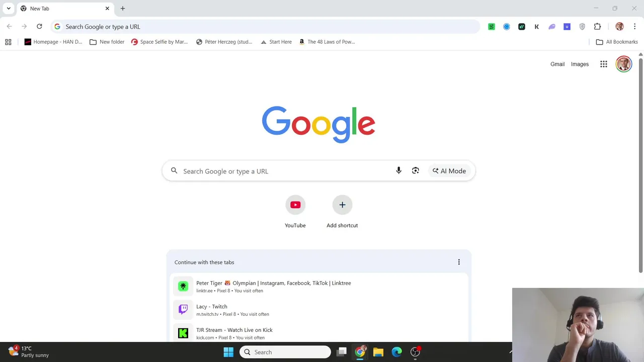Open the Start Here bookmark

coord(276,42)
